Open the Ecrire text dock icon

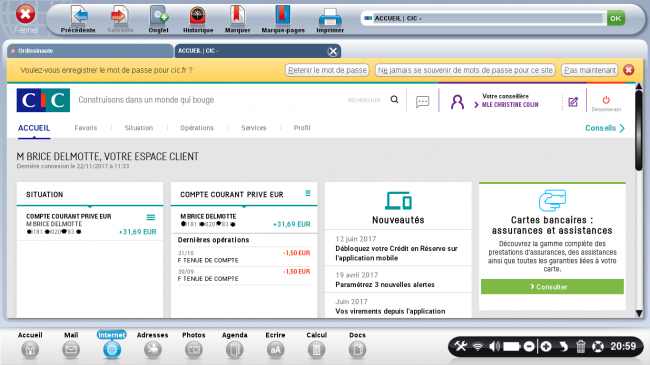(x=275, y=350)
